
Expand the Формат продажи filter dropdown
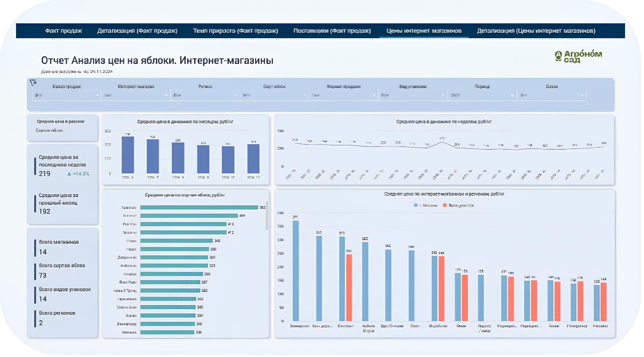point(344,95)
